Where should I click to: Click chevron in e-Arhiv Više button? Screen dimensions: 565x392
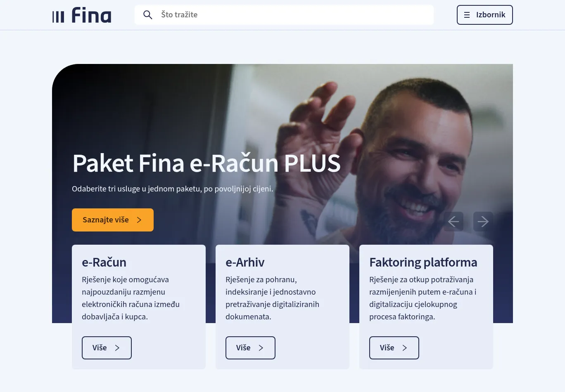pyautogui.click(x=261, y=348)
